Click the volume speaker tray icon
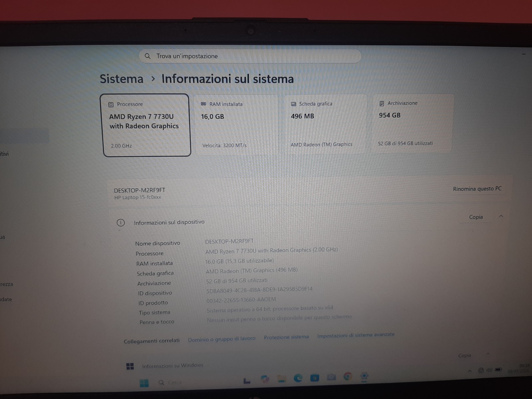Viewport: 532px width, 399px height. (489, 370)
